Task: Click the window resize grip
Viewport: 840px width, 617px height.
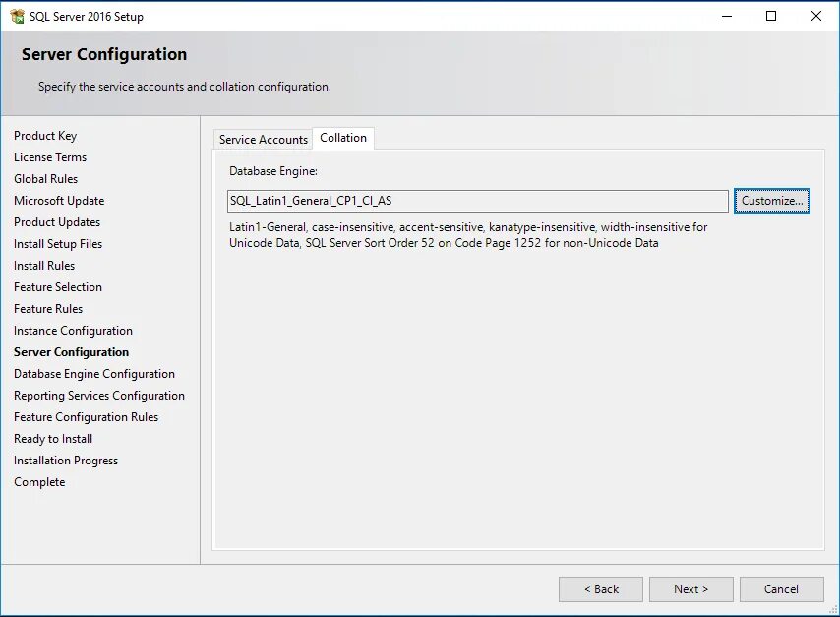Action: (833, 609)
